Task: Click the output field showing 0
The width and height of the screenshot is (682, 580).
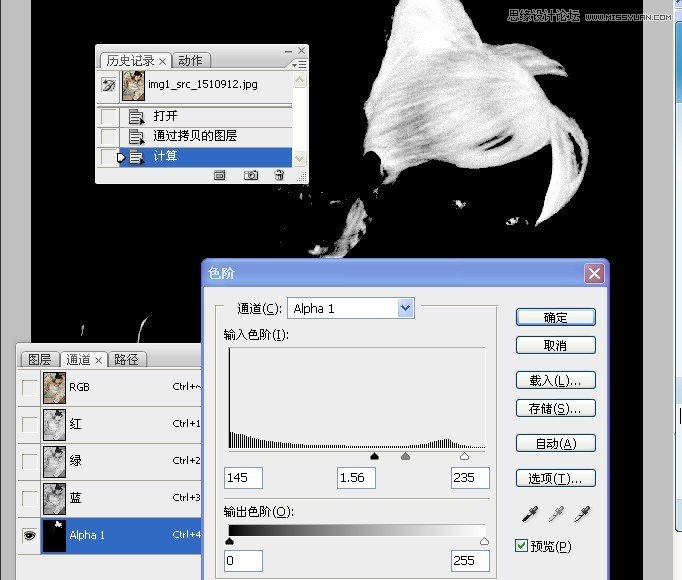Action: click(x=244, y=560)
